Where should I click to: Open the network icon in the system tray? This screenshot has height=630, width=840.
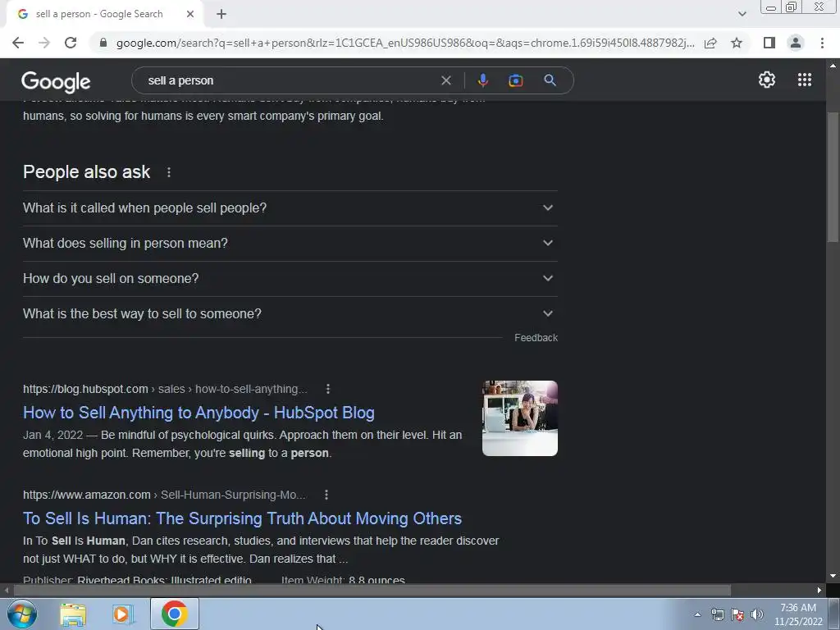point(717,614)
